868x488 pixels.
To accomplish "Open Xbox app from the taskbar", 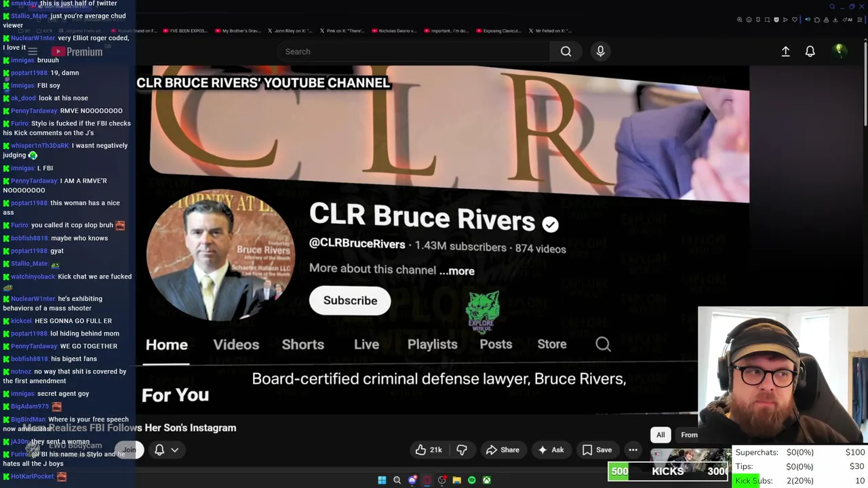I will coord(486,480).
